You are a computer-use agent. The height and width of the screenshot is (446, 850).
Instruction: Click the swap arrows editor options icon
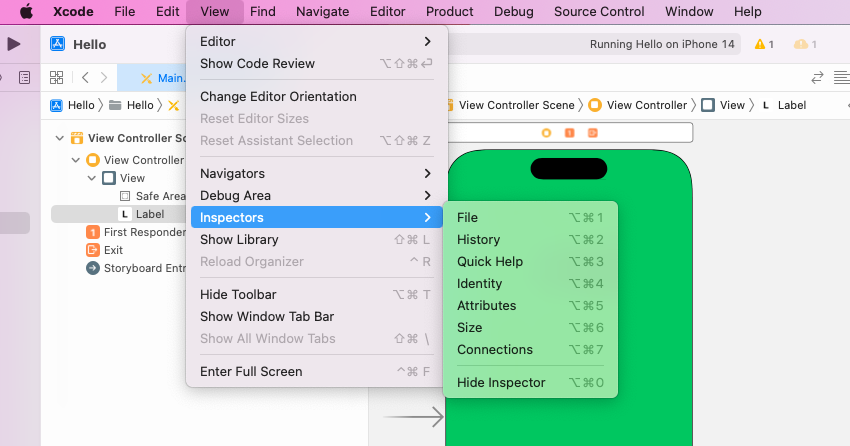tap(817, 77)
